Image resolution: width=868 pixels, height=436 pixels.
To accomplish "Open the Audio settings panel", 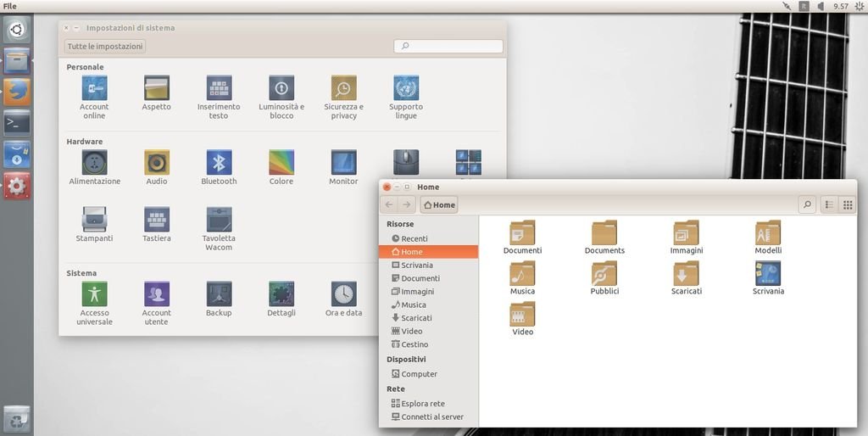I will click(157, 162).
